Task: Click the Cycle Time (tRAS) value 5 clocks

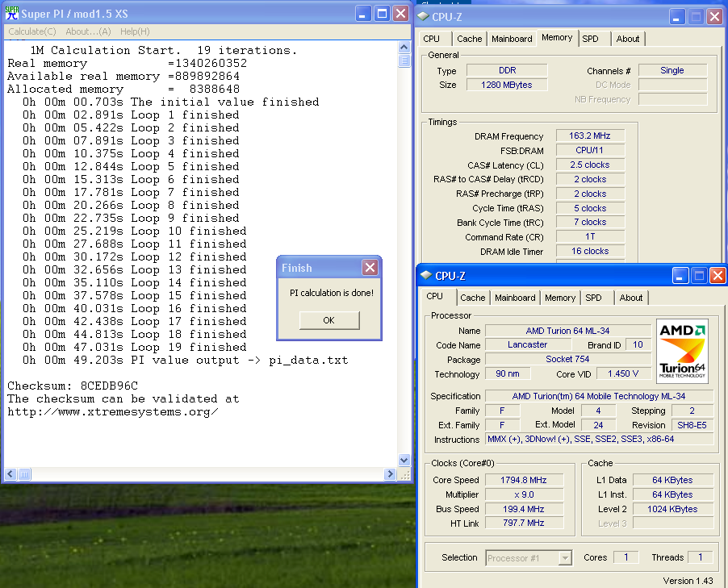Action: point(590,208)
